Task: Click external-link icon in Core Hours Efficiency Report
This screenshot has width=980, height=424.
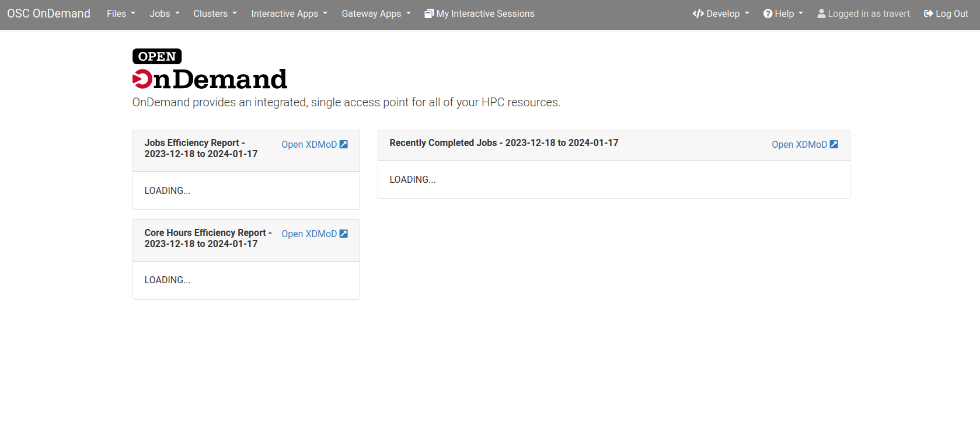Action: point(344,234)
